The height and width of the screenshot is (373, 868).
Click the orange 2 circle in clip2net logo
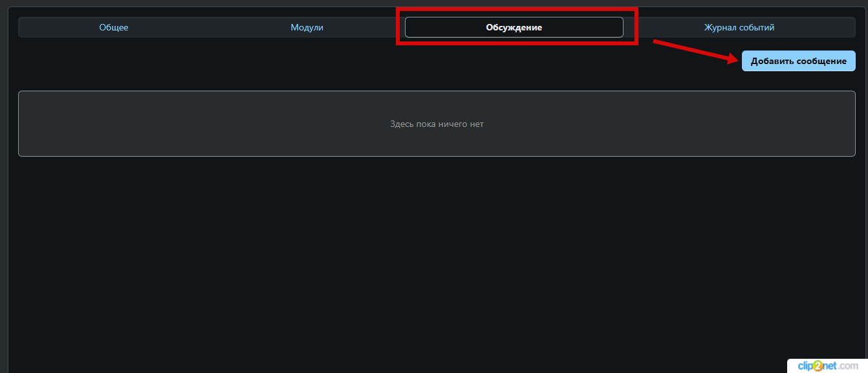pyautogui.click(x=816, y=367)
